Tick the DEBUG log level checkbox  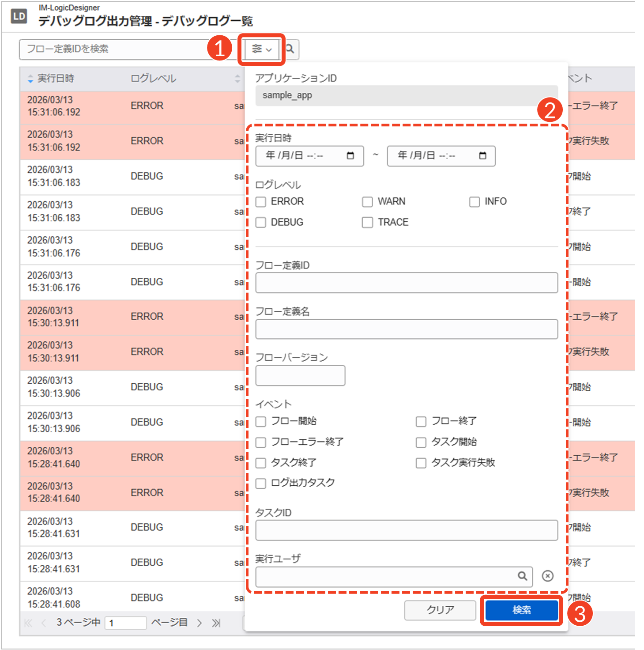click(261, 222)
